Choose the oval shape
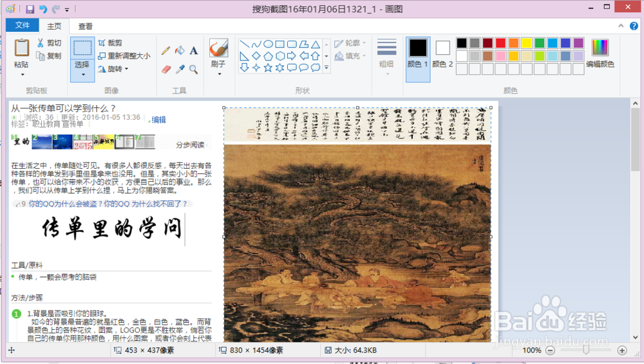This screenshot has width=644, height=364. point(268,44)
